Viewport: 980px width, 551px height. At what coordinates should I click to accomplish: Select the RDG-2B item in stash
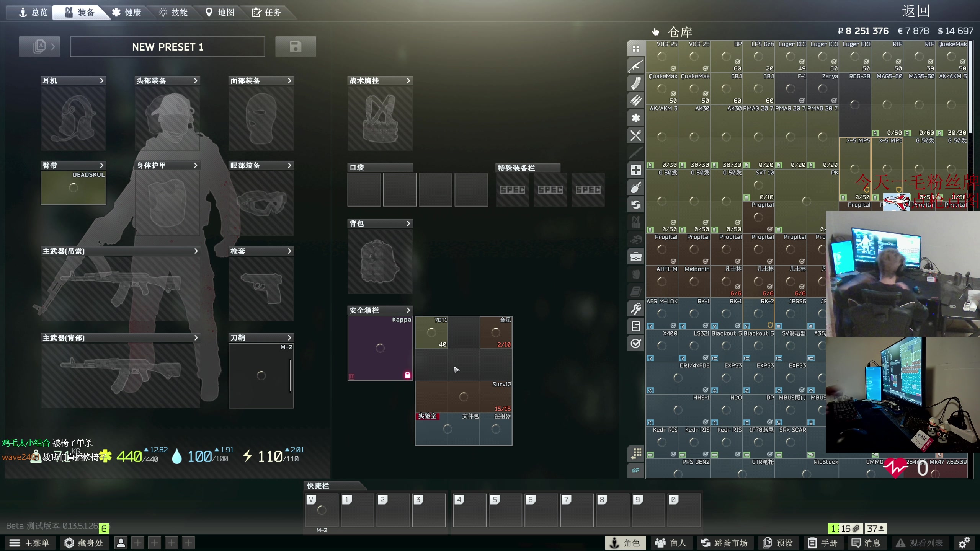pyautogui.click(x=855, y=105)
